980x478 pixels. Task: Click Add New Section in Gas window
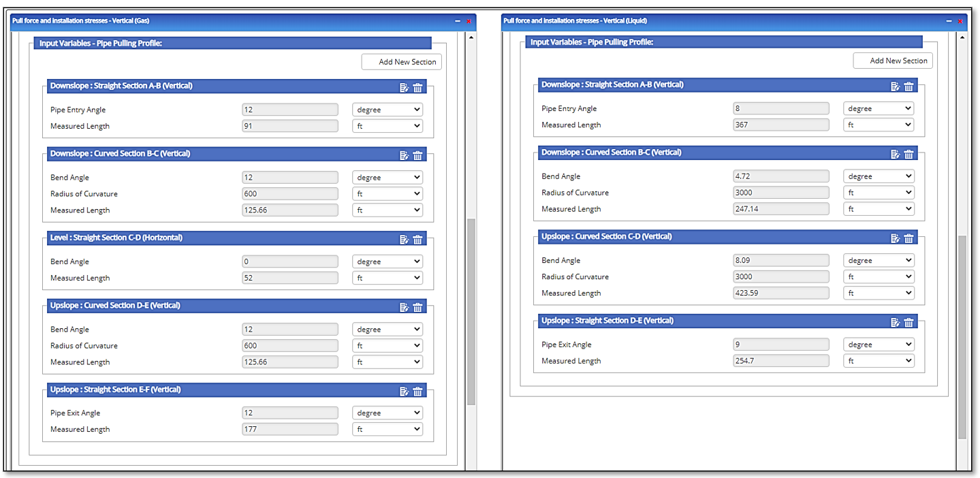tap(401, 62)
